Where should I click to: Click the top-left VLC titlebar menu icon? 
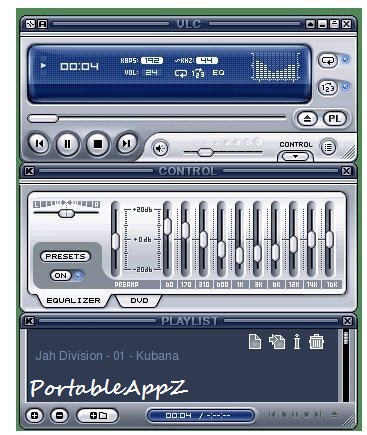[30, 24]
